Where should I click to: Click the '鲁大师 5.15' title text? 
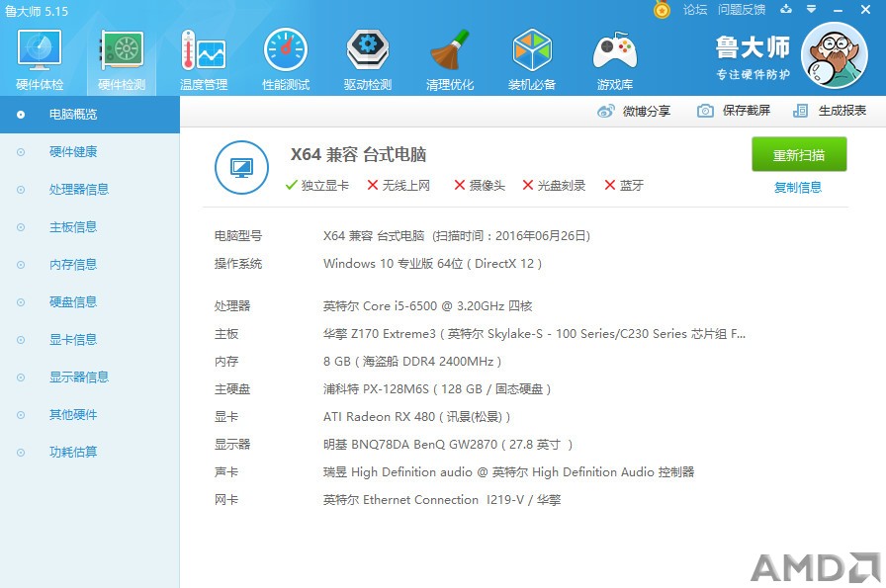(x=37, y=11)
